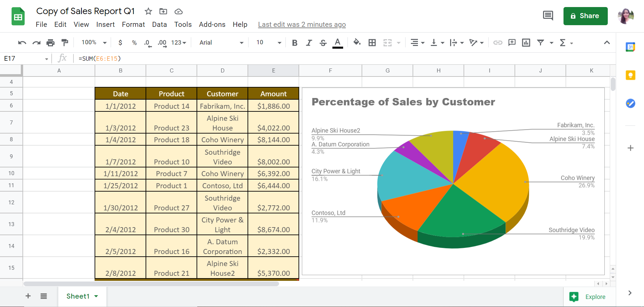This screenshot has height=307, width=644.
Task: Open the Google Sheets home icon
Action: [18, 16]
